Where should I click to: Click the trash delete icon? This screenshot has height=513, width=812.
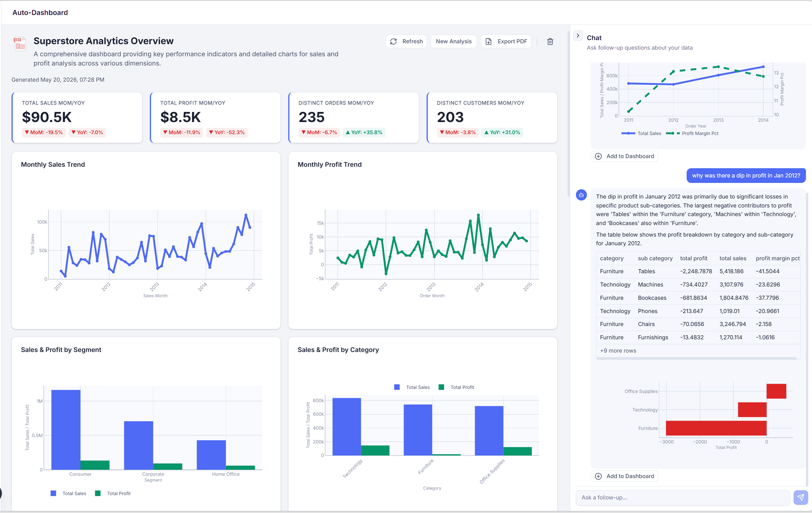coord(550,42)
